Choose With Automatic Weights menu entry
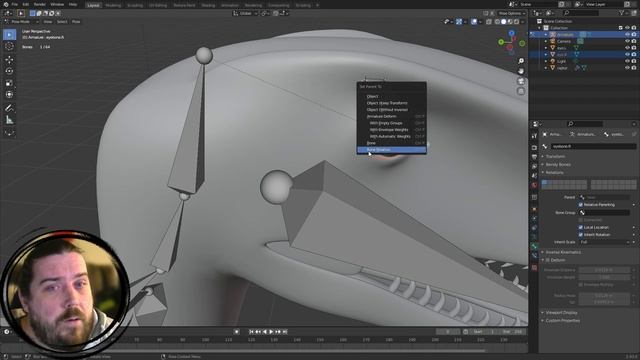The width and height of the screenshot is (640, 360). pyautogui.click(x=391, y=136)
